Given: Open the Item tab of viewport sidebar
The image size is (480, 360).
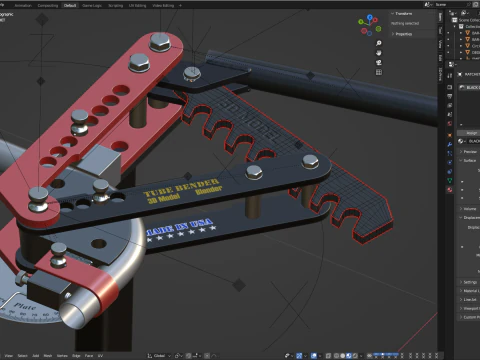Looking at the screenshot, I should 440,17.
